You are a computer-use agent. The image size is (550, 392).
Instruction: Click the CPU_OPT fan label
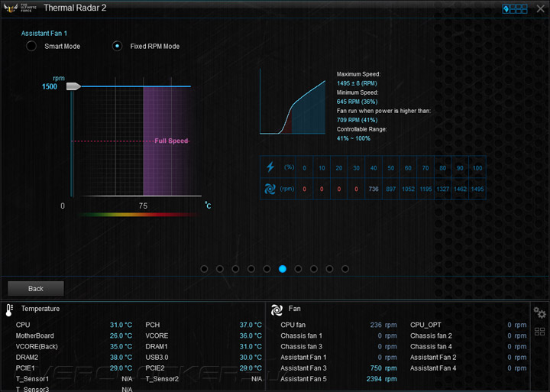point(425,325)
